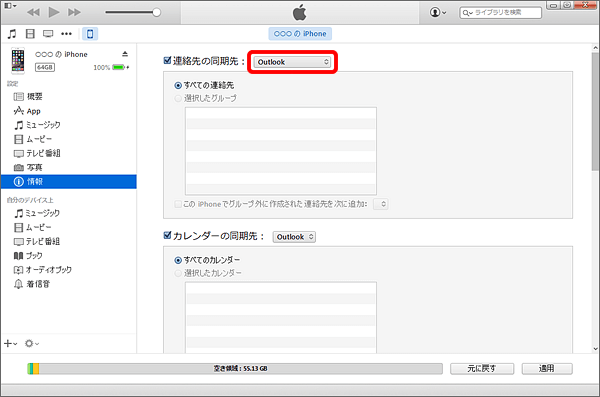Image resolution: width=600 pixels, height=397 pixels.
Task: Select the iPhone device icon button
Action: [90, 34]
